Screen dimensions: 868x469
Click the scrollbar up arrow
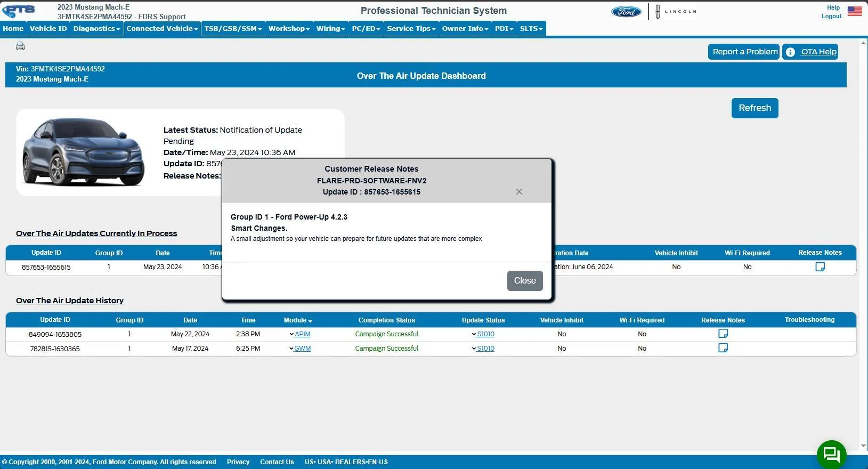(863, 43)
